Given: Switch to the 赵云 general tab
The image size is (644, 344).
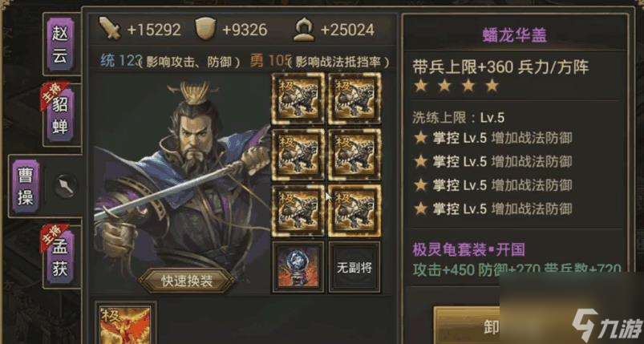Looking at the screenshot, I should pyautogui.click(x=60, y=44).
